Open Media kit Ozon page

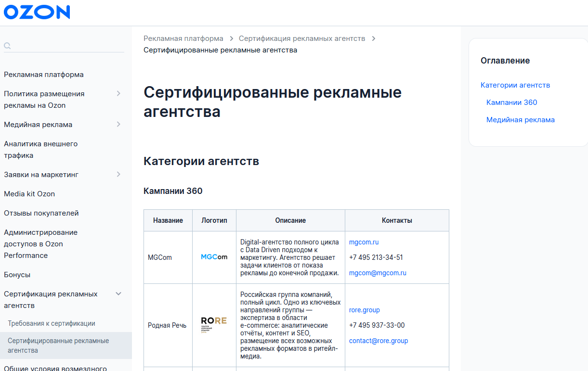29,194
